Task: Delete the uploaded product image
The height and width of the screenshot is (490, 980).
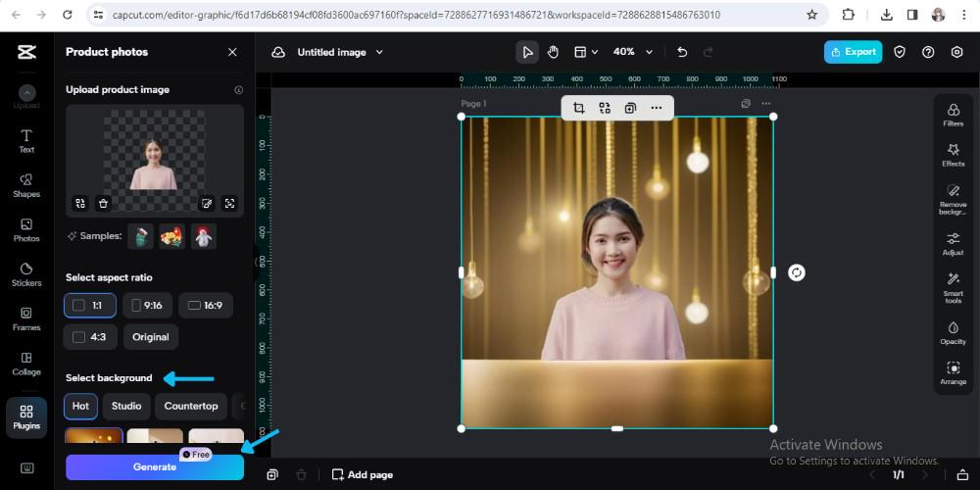Action: click(x=103, y=203)
